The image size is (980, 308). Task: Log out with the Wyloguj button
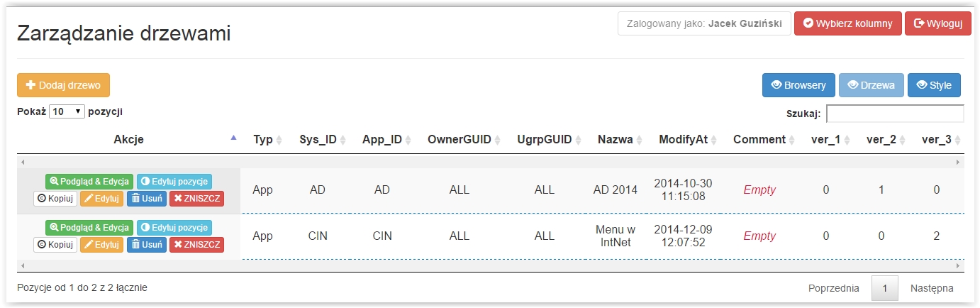pos(938,23)
